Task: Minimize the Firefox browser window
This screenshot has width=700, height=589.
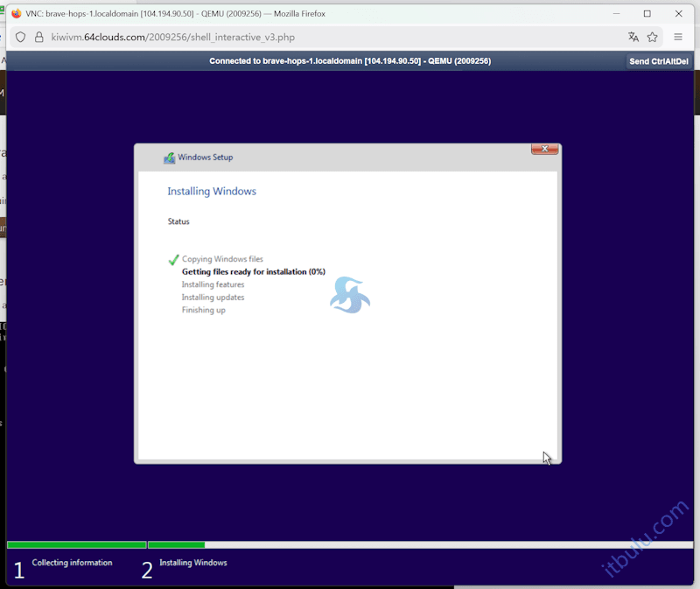Action: click(x=615, y=14)
